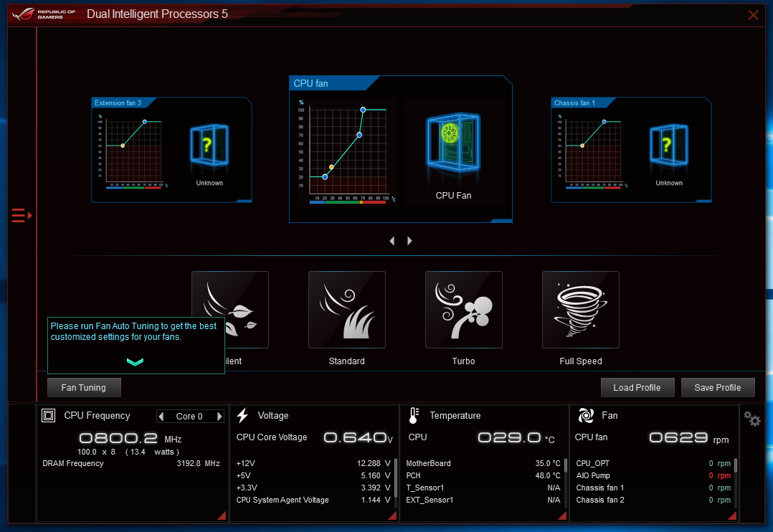This screenshot has width=773, height=532.
Task: Click the CPU Frequency chip icon
Action: (48, 416)
